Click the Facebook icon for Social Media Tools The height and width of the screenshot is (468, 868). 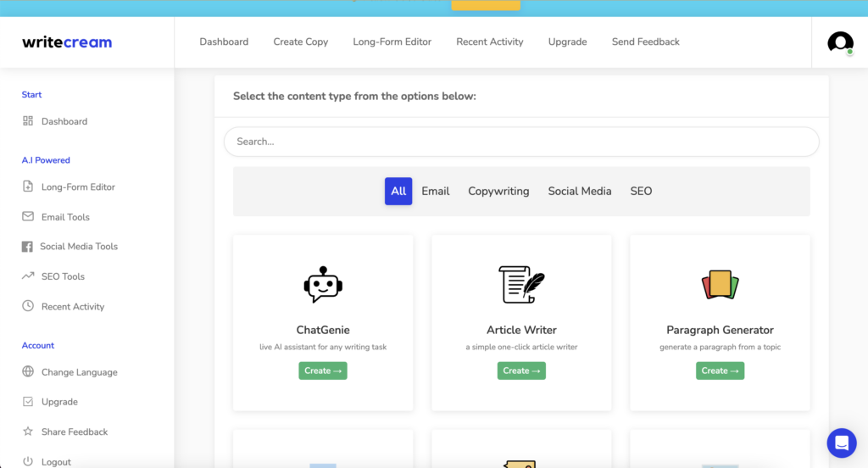pyautogui.click(x=27, y=247)
